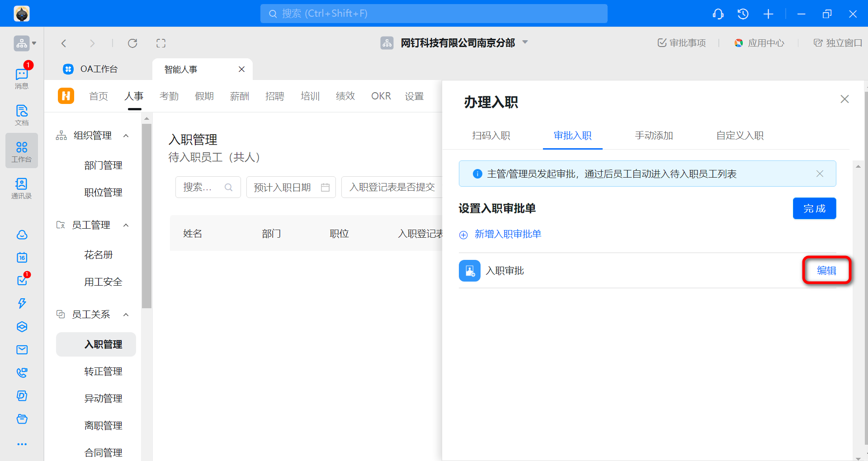Open the Contacts (通讯录) sidebar icon
The height and width of the screenshot is (461, 868).
[22, 188]
